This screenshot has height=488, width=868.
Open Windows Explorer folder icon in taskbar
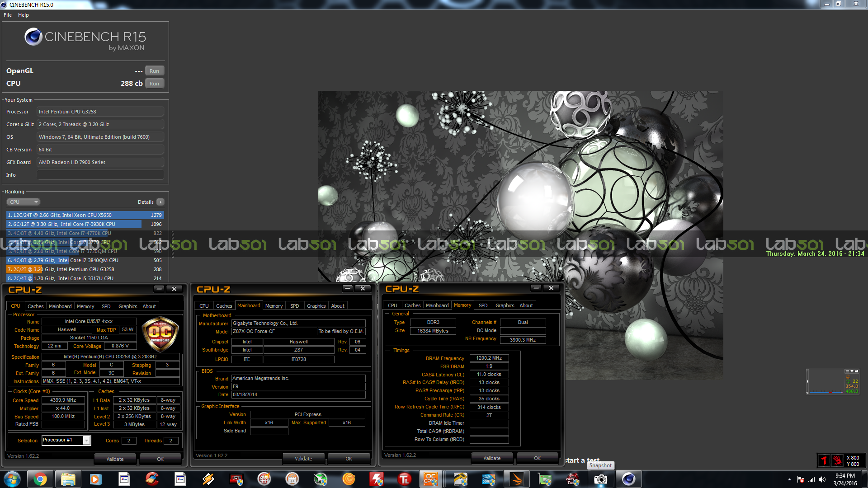68,479
